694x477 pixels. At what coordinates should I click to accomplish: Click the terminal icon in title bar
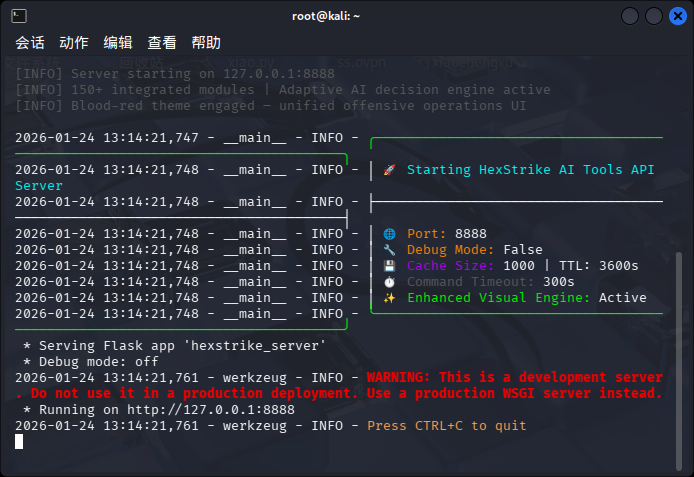coord(19,16)
